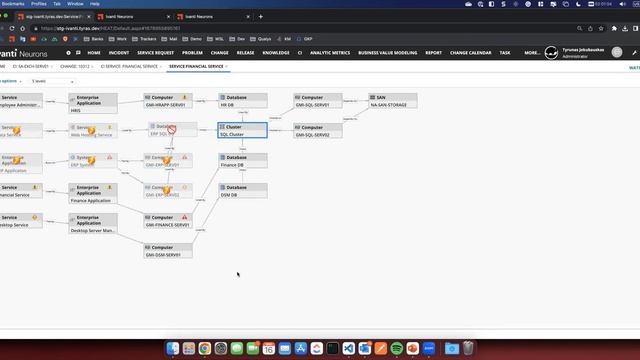The image size is (640, 360).
Task: Open the 5 levels dropdown
Action: click(52, 81)
